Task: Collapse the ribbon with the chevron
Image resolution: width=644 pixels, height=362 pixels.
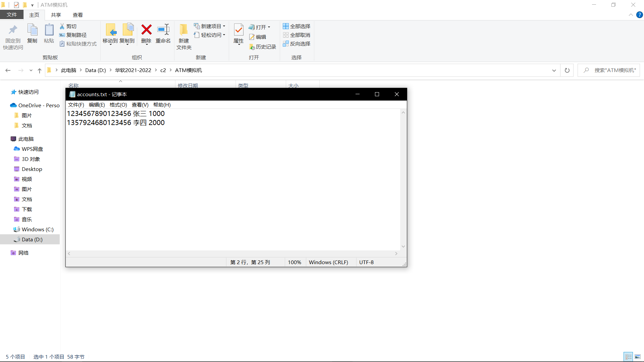Action: point(631,15)
